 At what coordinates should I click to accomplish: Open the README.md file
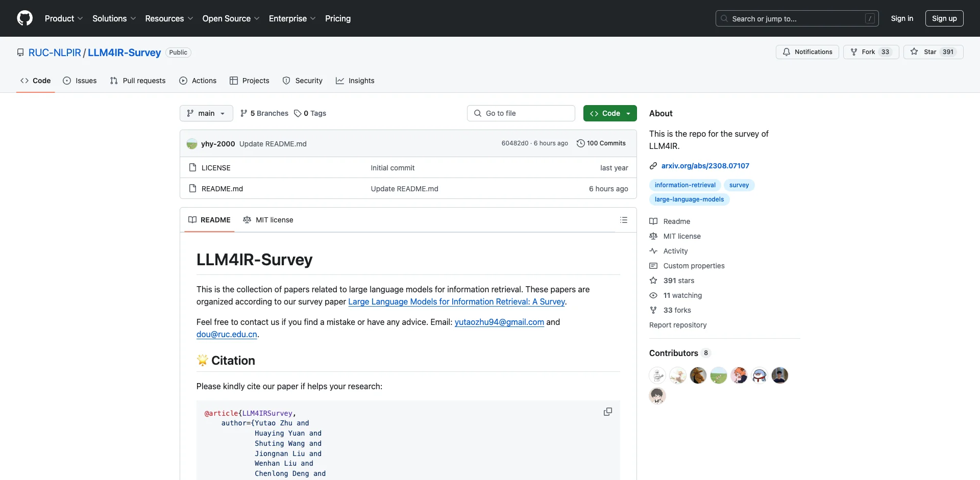pos(222,189)
